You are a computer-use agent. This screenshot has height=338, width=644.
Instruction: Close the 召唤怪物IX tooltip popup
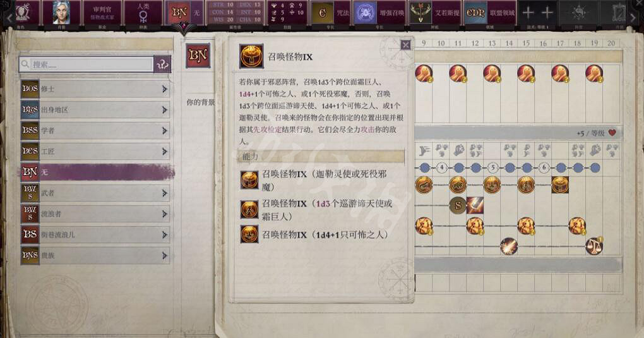click(x=405, y=45)
